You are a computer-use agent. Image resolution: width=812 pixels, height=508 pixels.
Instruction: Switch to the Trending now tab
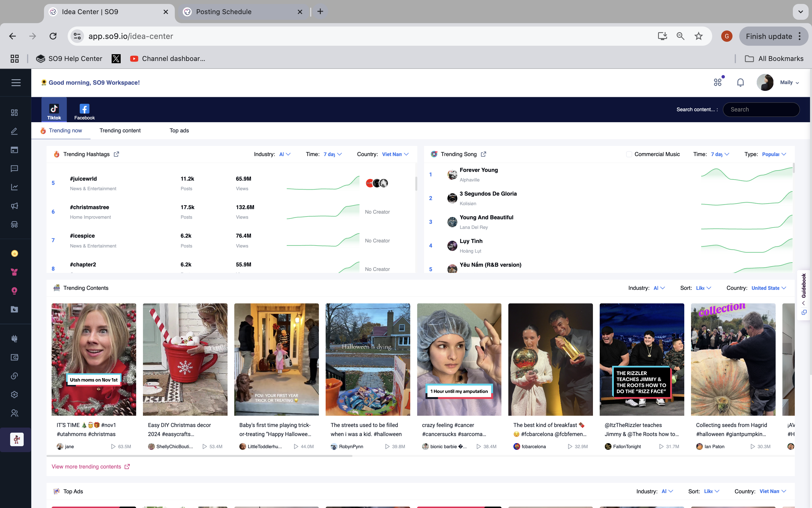tap(61, 131)
